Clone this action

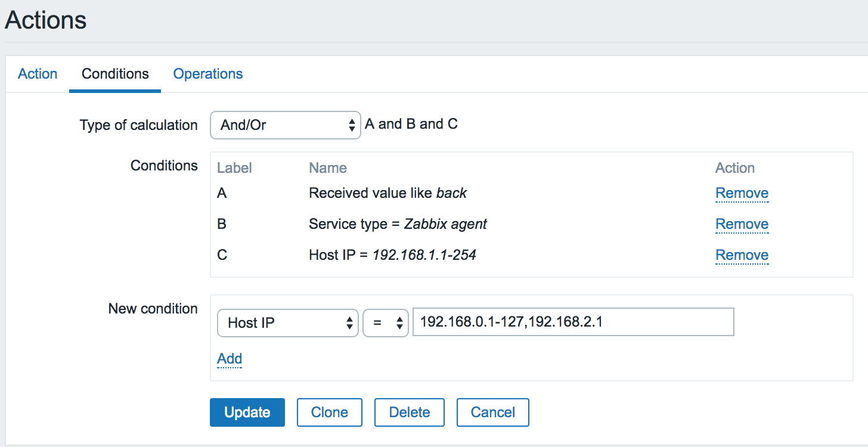[x=330, y=412]
